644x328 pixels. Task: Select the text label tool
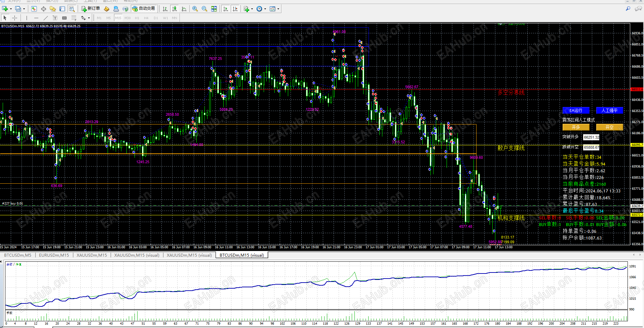(x=55, y=18)
